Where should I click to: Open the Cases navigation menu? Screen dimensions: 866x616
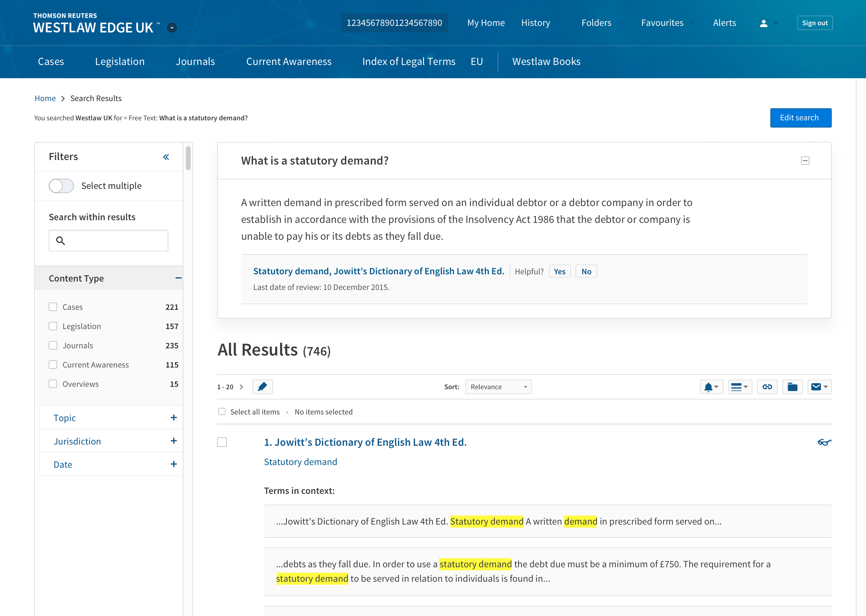(x=51, y=61)
